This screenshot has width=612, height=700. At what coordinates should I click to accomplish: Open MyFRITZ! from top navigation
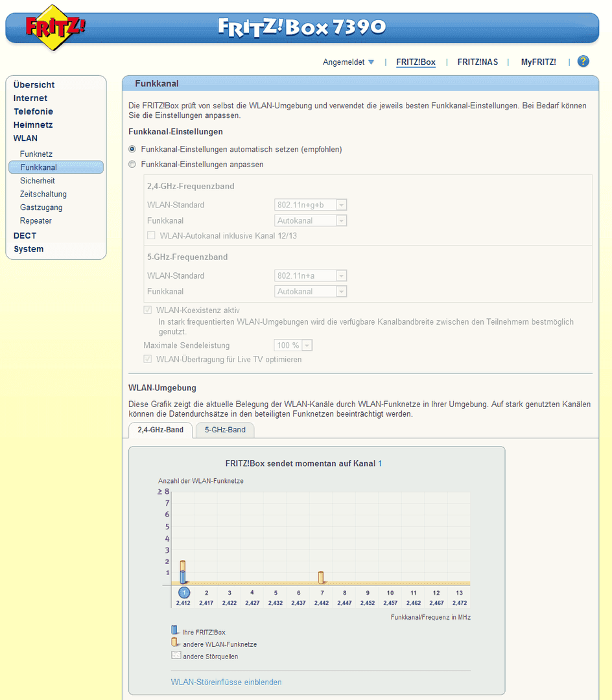538,62
